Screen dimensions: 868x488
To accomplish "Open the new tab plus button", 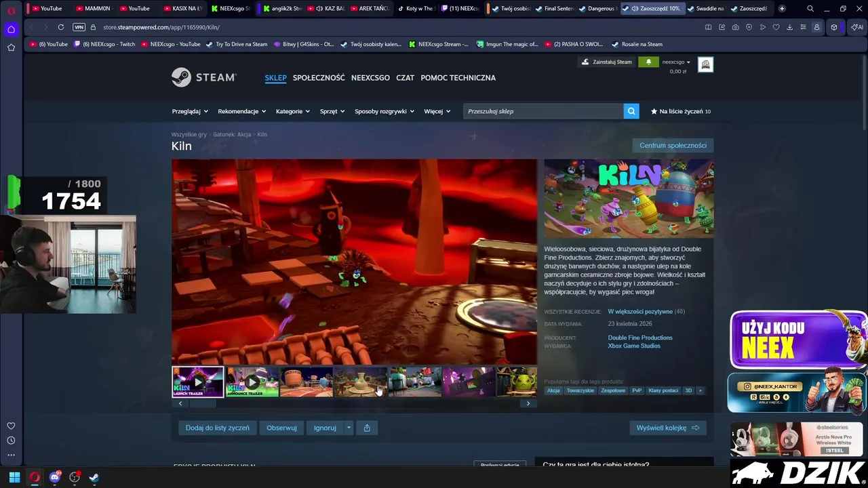I will coord(782,9).
